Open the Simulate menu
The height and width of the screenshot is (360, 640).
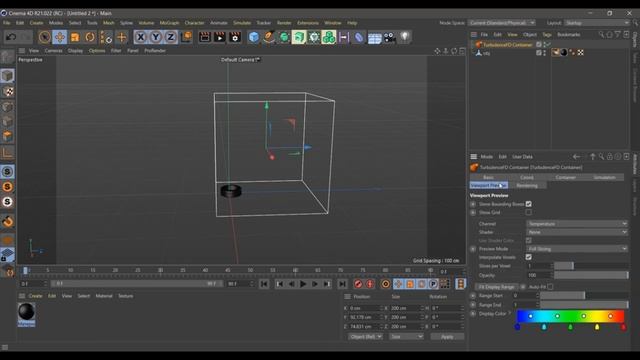242,23
